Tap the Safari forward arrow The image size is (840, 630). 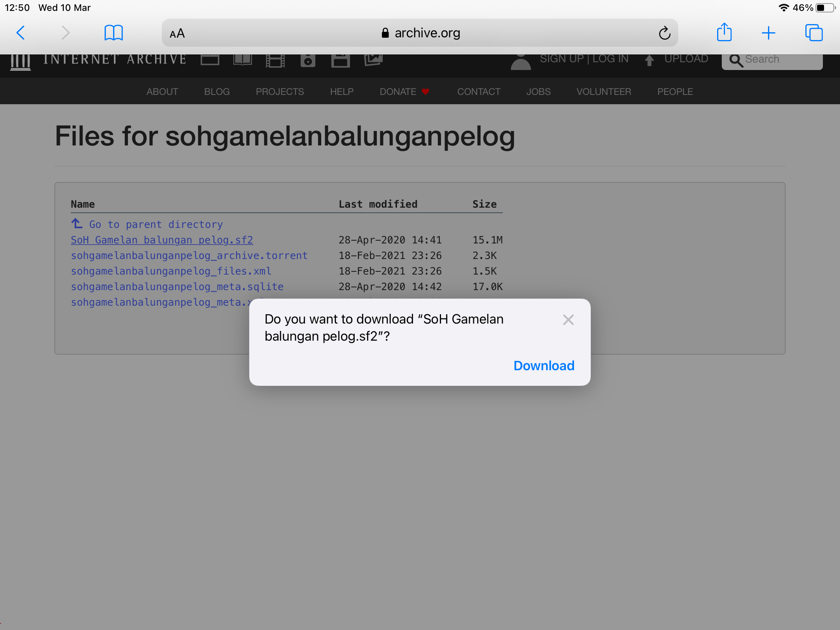[x=65, y=33]
